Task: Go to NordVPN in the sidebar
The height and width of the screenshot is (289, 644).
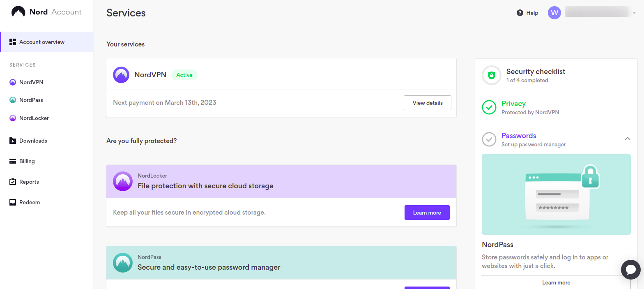Action: (x=31, y=82)
